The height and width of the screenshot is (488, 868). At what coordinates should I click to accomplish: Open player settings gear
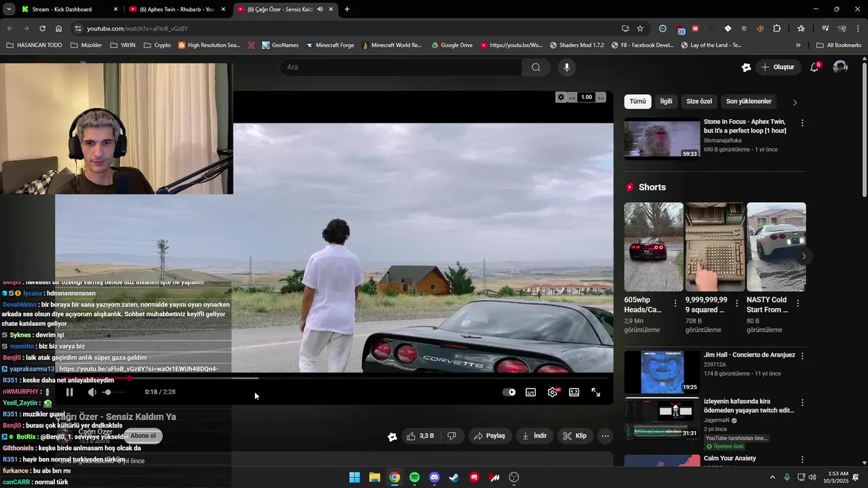[553, 392]
